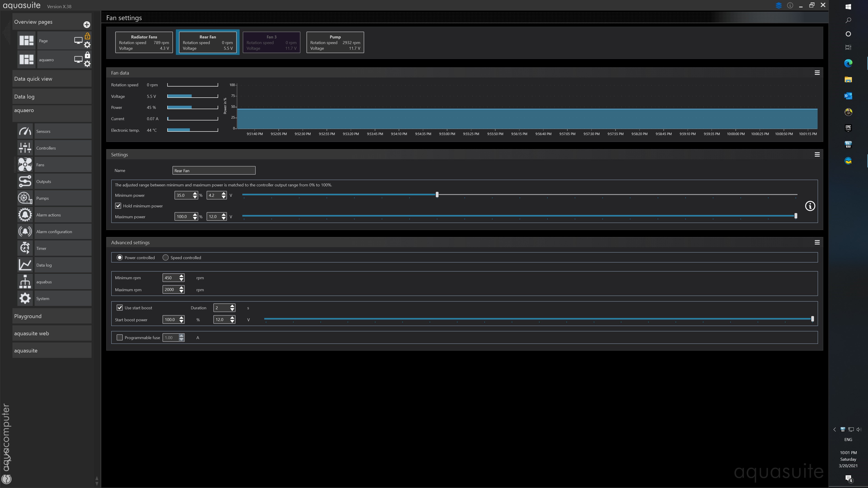Increase the Minimum rpm stepper value
Screen dimensions: 868x488
(182, 276)
